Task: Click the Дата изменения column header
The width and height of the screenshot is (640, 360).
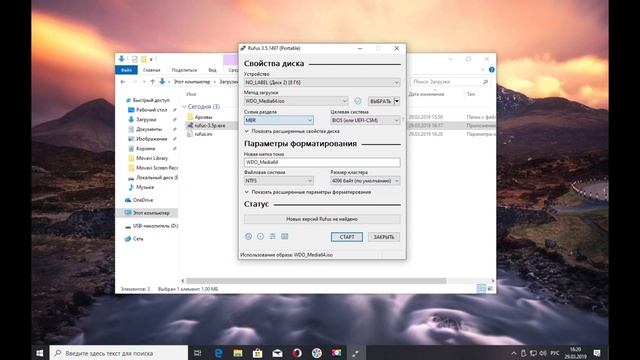Action: tap(426, 94)
